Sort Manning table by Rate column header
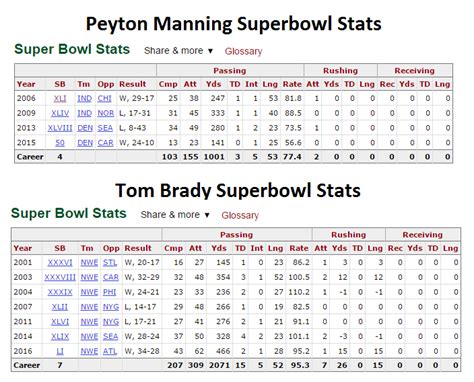Viewport: 474px width, 382px height. pos(292,84)
